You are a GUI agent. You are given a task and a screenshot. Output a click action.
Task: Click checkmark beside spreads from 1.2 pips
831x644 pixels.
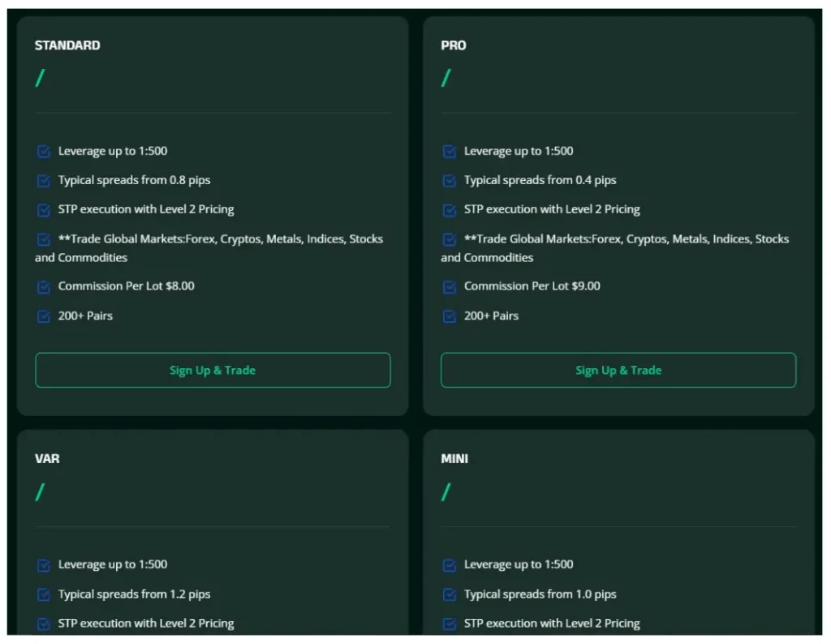[44, 595]
